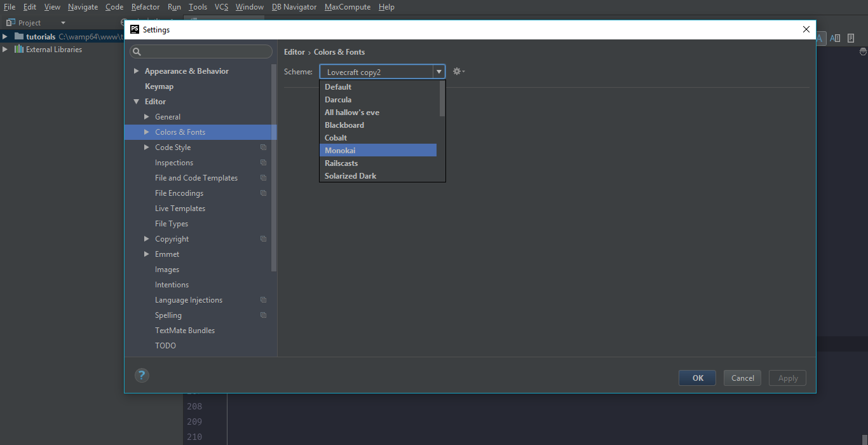Click the inspection hat icon in editor corner
This screenshot has width=868, height=445.
863,51
